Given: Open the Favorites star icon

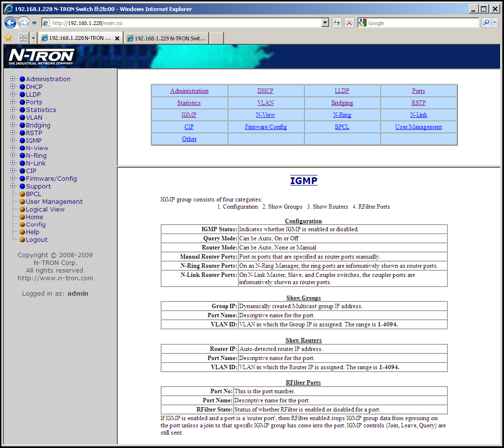Looking at the screenshot, I should point(9,38).
